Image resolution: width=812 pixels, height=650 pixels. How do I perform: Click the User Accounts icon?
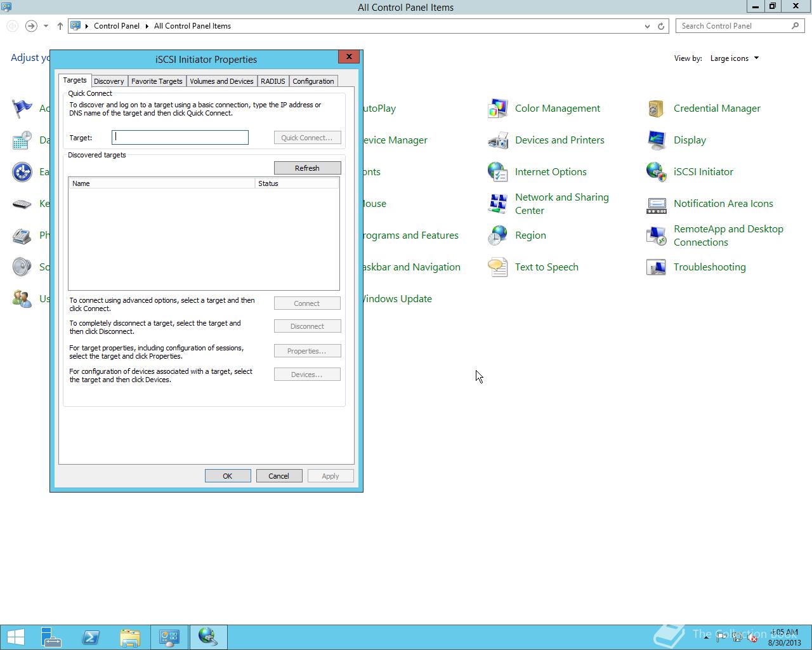click(22, 299)
